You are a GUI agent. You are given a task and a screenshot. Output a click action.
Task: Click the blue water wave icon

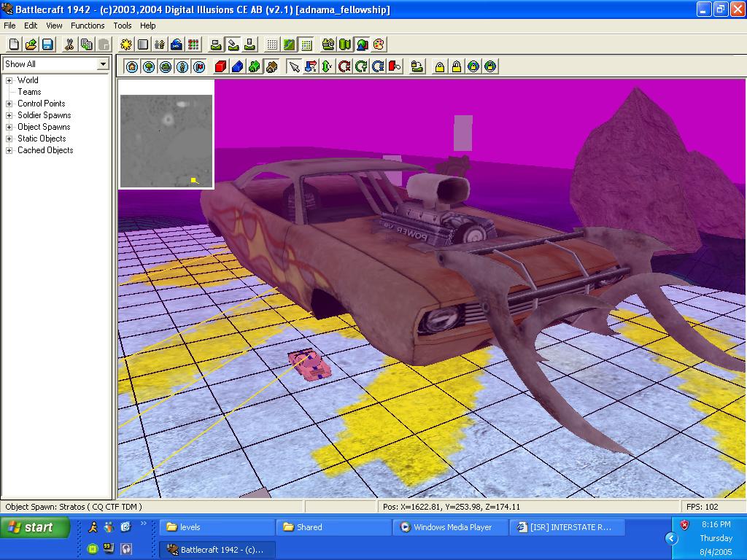177,44
